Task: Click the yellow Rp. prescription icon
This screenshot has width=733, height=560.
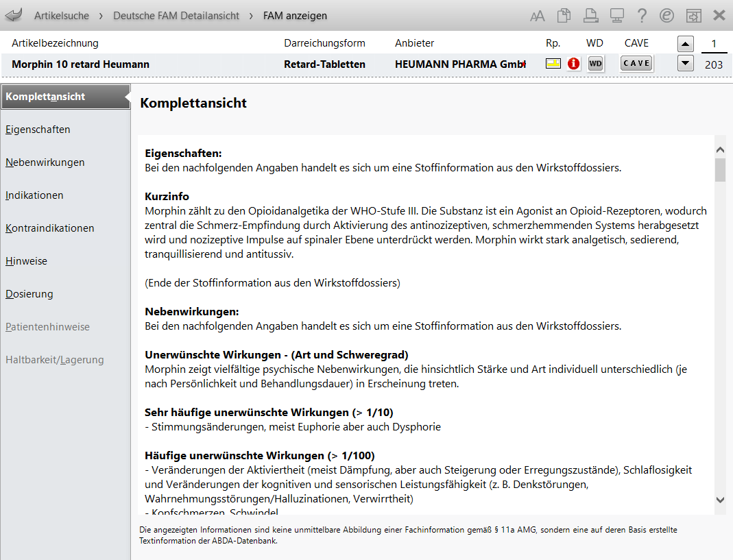Action: [553, 63]
